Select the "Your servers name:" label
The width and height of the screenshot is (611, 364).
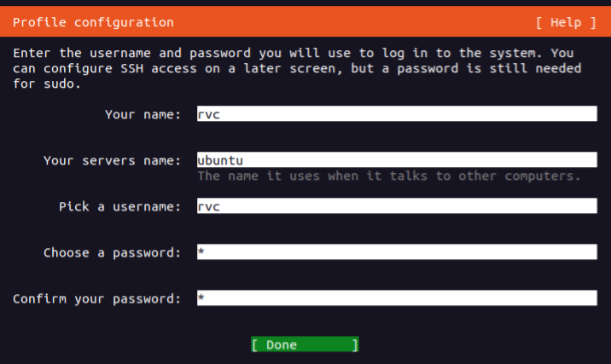pyautogui.click(x=112, y=160)
